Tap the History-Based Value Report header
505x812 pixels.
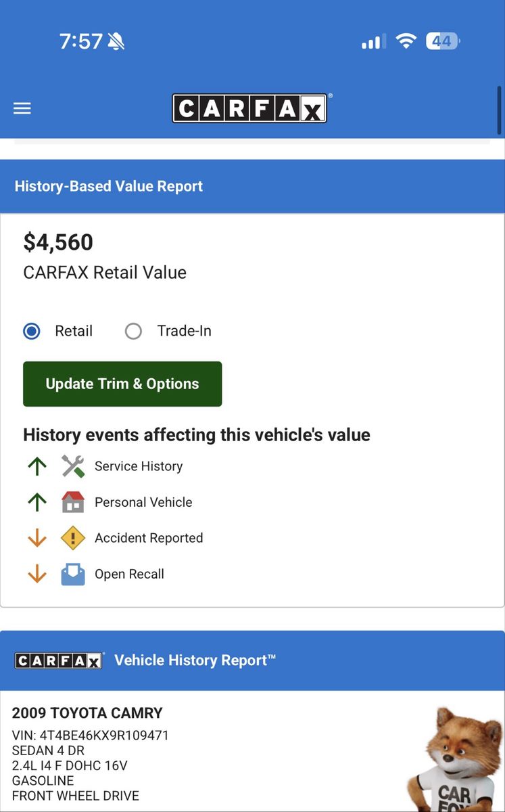pyautogui.click(x=109, y=186)
